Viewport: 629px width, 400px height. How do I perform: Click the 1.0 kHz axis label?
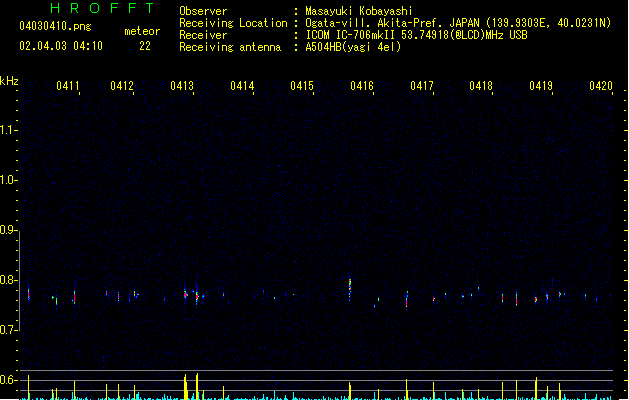coord(8,180)
